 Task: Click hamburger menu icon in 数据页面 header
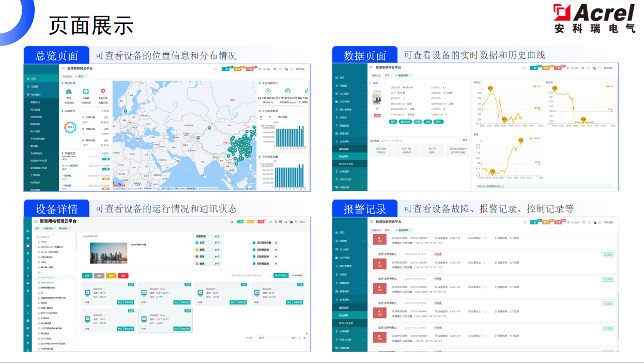click(371, 67)
